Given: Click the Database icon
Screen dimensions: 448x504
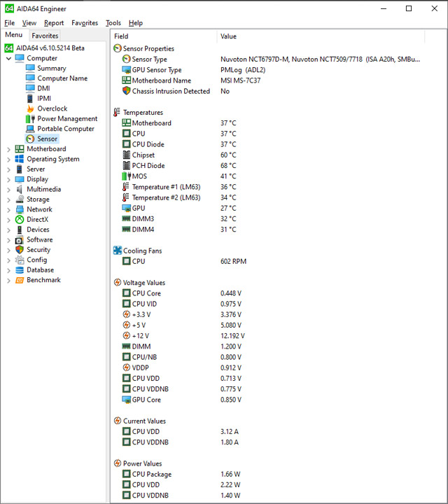Looking at the screenshot, I should pos(20,270).
